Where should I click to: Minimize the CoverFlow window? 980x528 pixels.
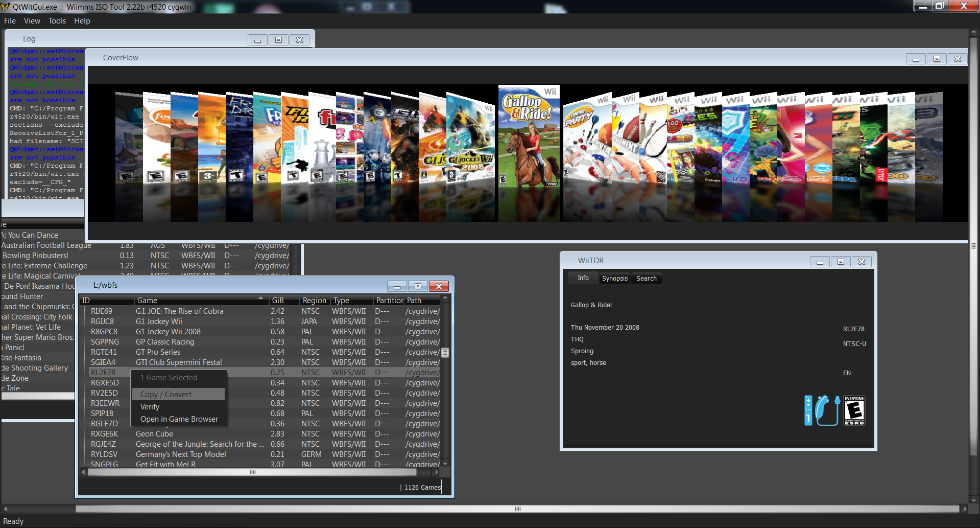(x=916, y=59)
